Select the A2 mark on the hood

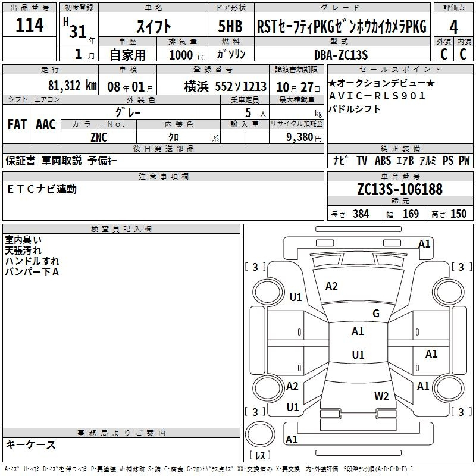pos(331,286)
